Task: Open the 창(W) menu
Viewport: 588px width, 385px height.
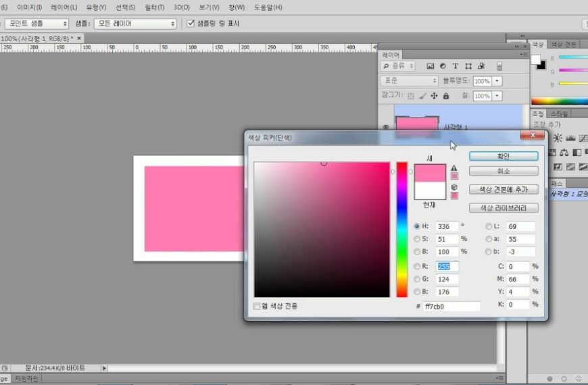Action: coord(237,7)
